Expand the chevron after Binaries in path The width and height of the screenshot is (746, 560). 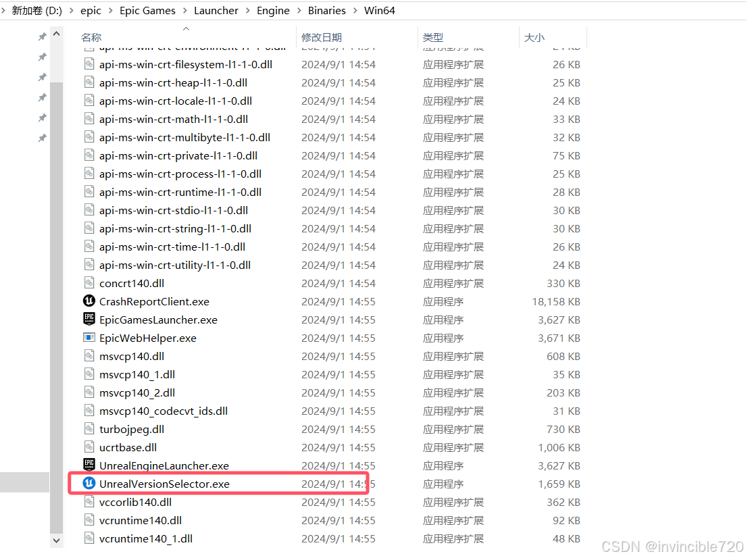pyautogui.click(x=355, y=10)
